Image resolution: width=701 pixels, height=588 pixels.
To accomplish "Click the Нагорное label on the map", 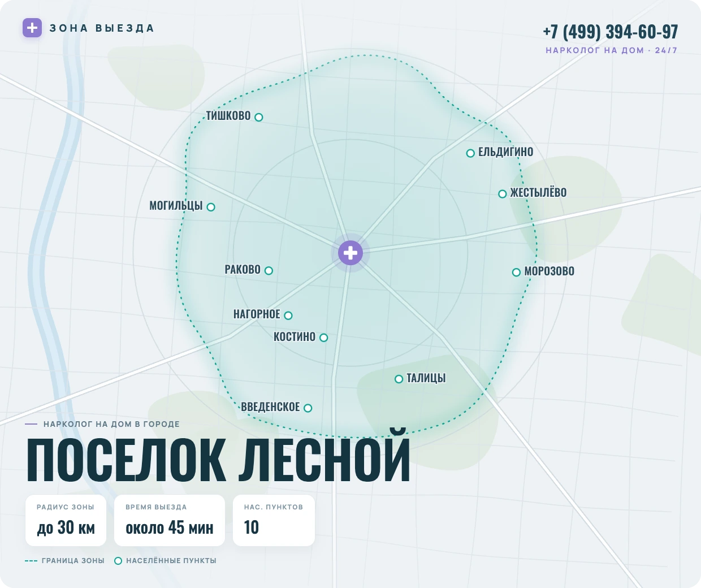I will [x=257, y=314].
